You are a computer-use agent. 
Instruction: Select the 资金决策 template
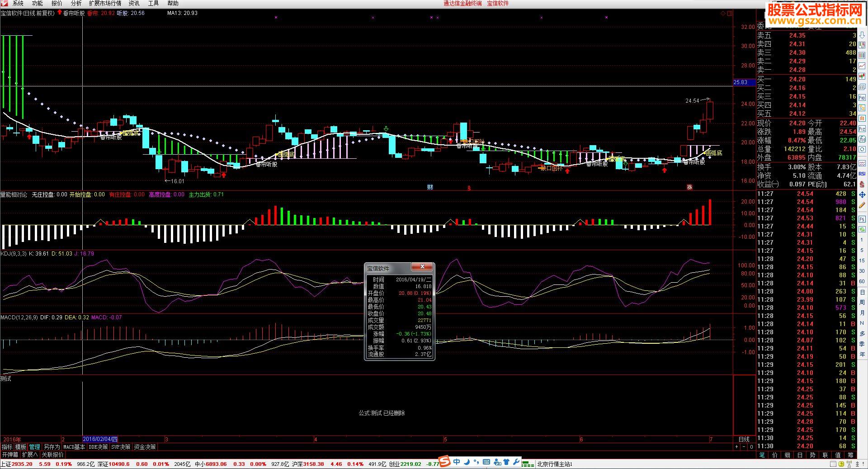(145, 447)
